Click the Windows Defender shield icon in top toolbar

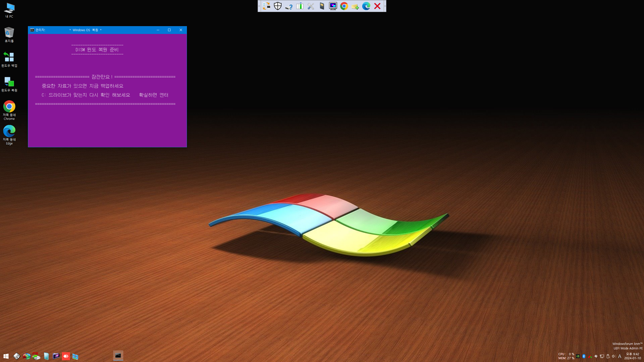pos(277,6)
